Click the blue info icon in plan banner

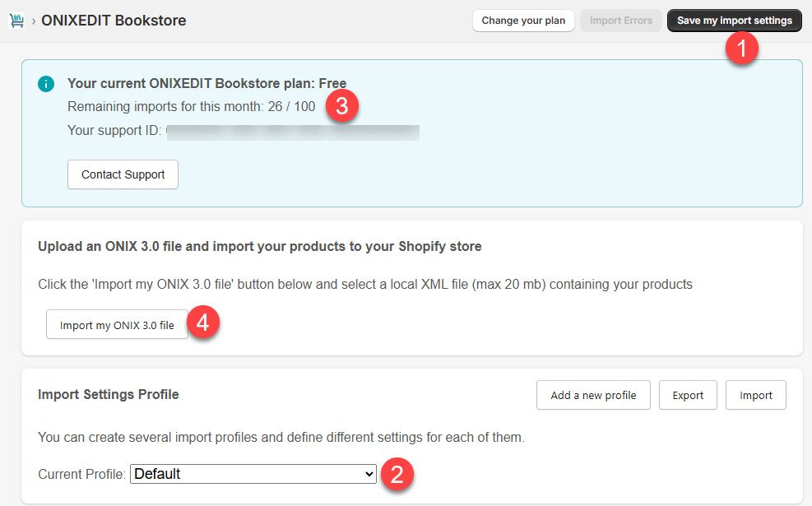46,84
